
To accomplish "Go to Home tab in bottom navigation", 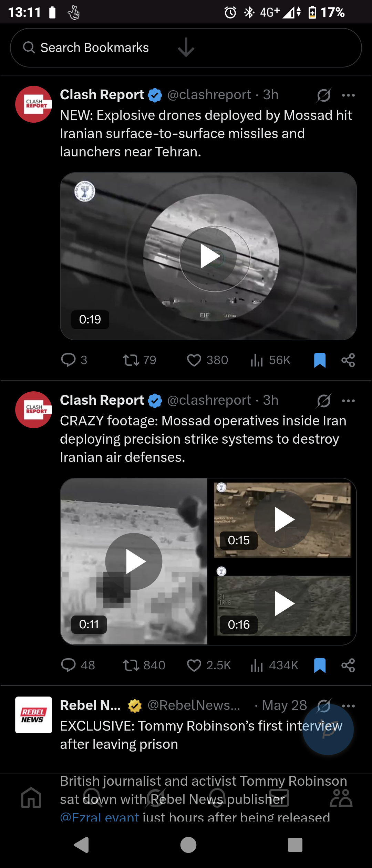I will click(31, 797).
